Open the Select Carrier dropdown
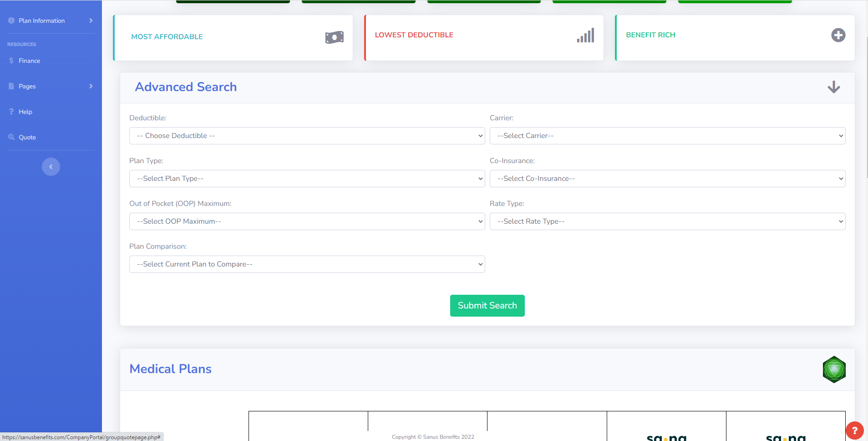 (x=667, y=135)
